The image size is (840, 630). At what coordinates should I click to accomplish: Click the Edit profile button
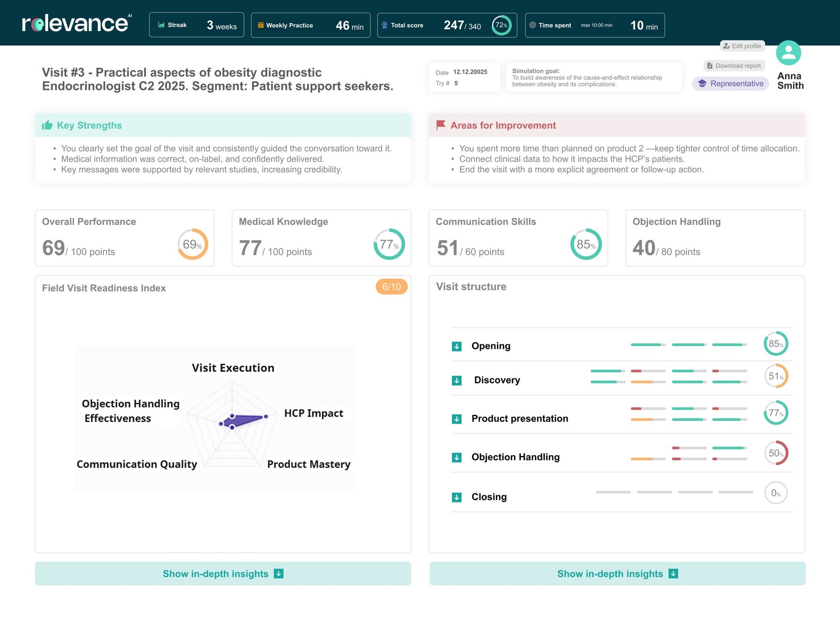742,46
